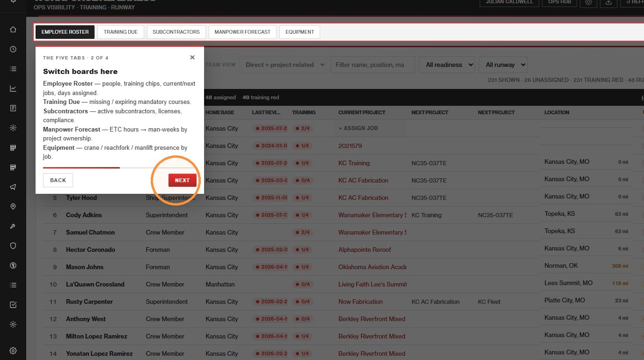Open the sidebar settings gear icon

coord(13,351)
